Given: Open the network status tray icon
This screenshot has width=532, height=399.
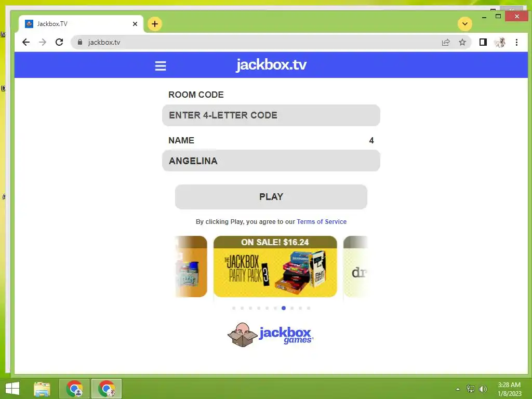Looking at the screenshot, I should [470, 389].
